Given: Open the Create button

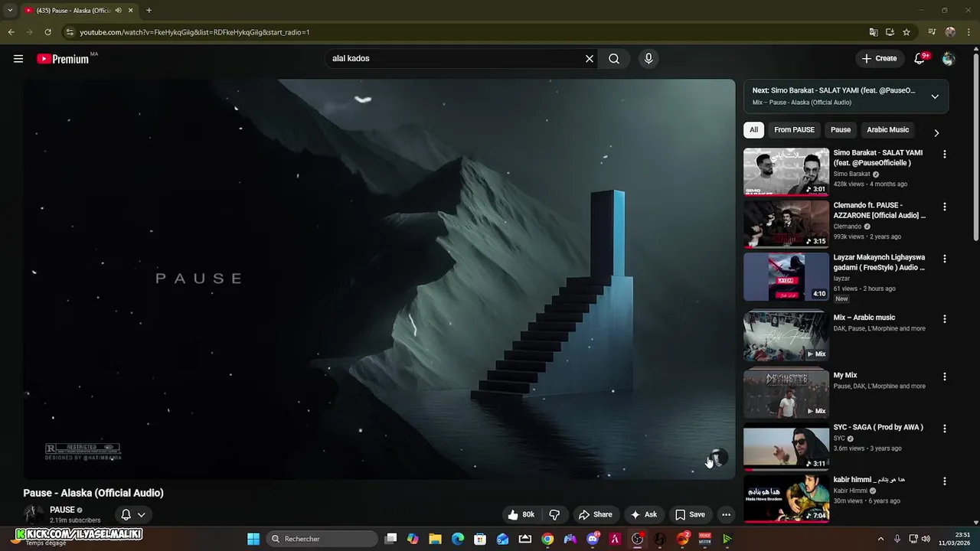Looking at the screenshot, I should click(x=879, y=58).
